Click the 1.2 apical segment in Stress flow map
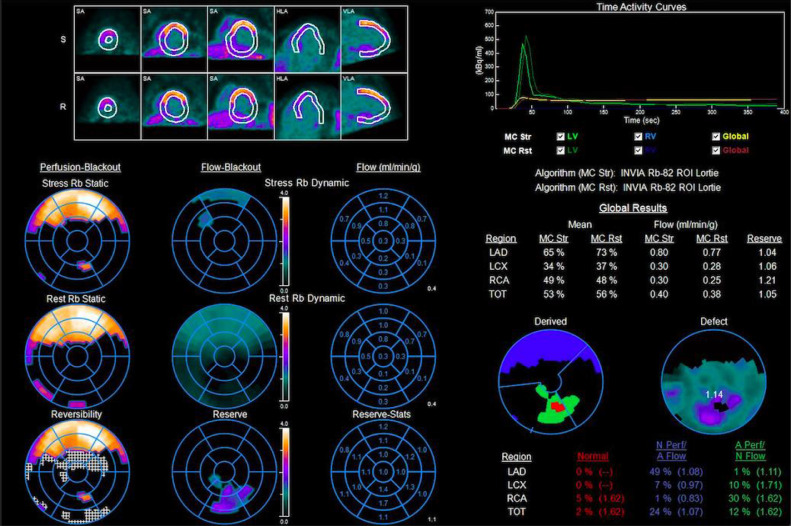The image size is (791, 526). pos(383,196)
